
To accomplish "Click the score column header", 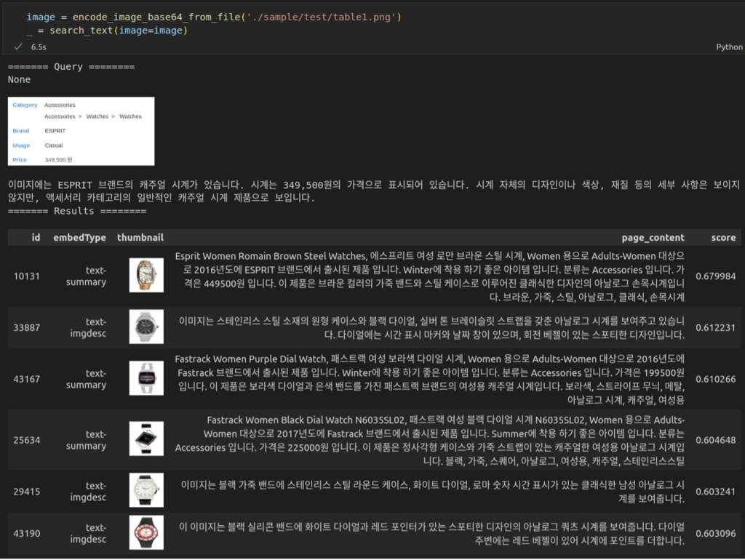I will coord(723,238).
